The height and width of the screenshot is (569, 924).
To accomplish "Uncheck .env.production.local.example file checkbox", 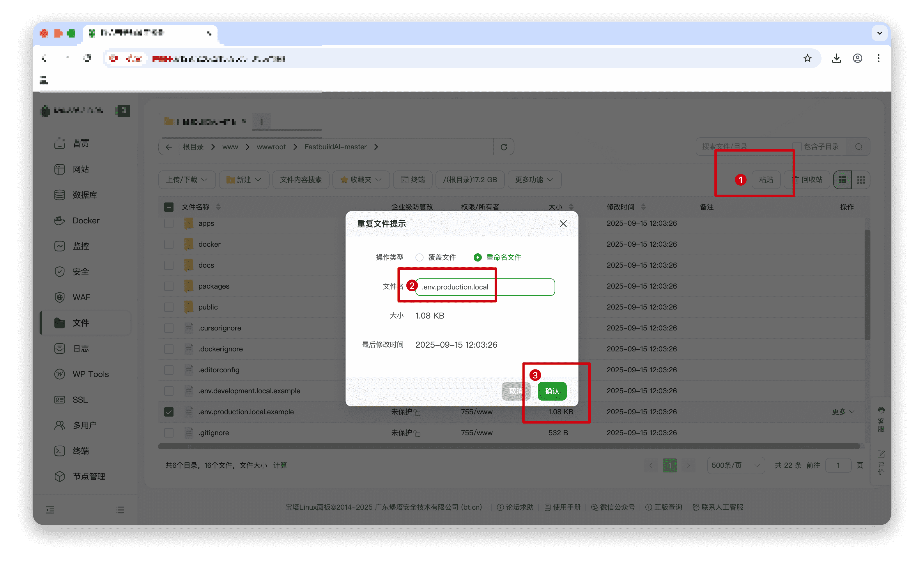I will (169, 412).
